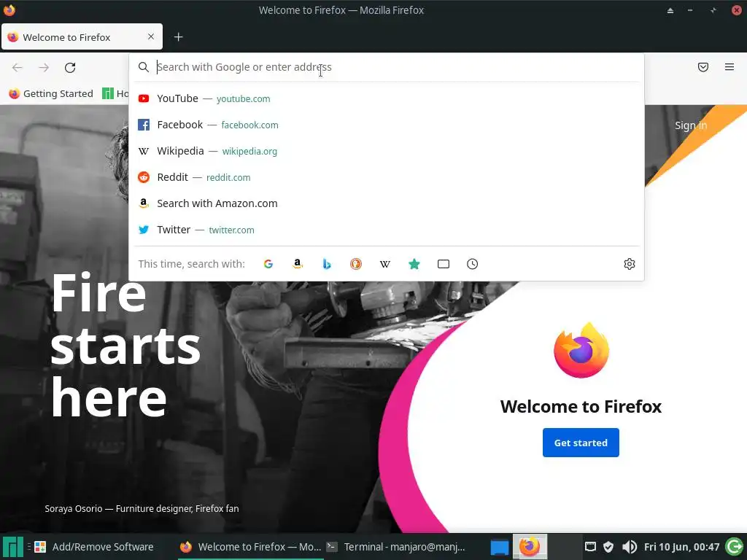Viewport: 747px width, 560px height.
Task: Click the green session logout icon
Action: (735, 547)
